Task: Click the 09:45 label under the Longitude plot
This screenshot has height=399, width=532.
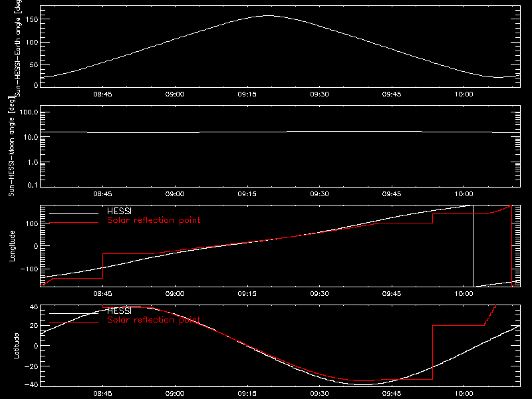Action: [x=392, y=294]
